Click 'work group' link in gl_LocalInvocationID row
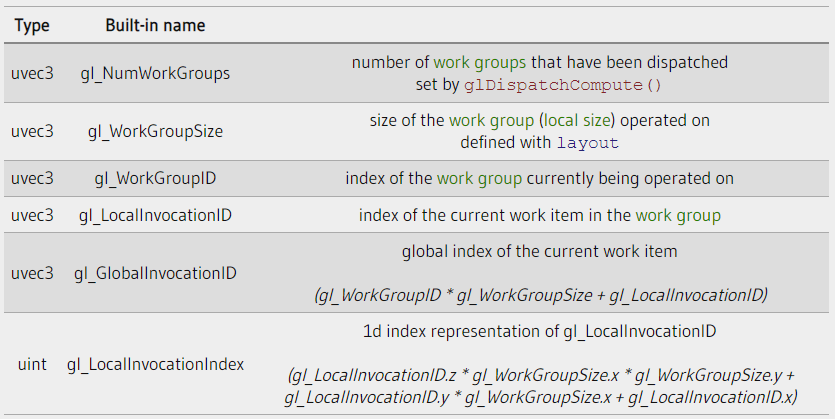 678,216
